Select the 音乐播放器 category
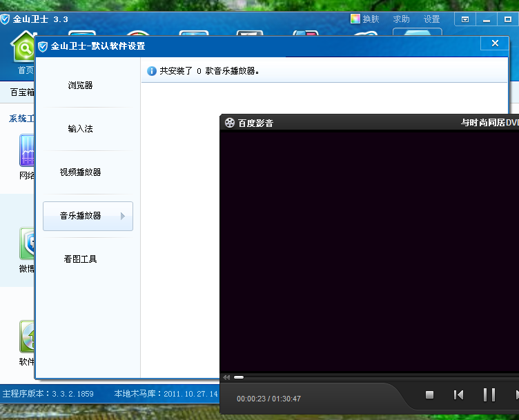Screen dimensions: 519x420 (88, 216)
